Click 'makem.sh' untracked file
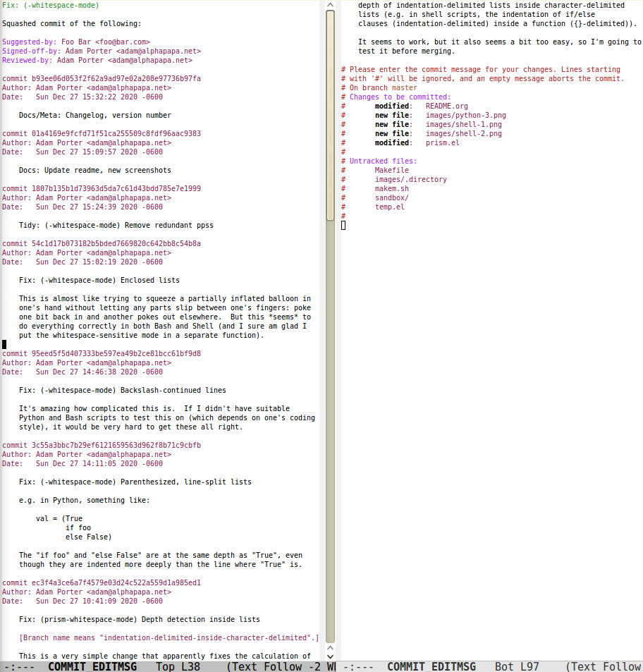 click(391, 188)
